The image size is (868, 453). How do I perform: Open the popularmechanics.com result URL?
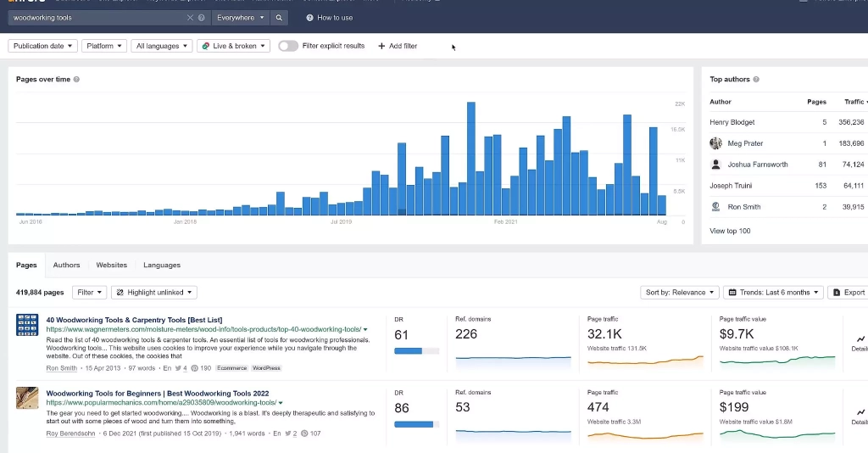click(161, 403)
